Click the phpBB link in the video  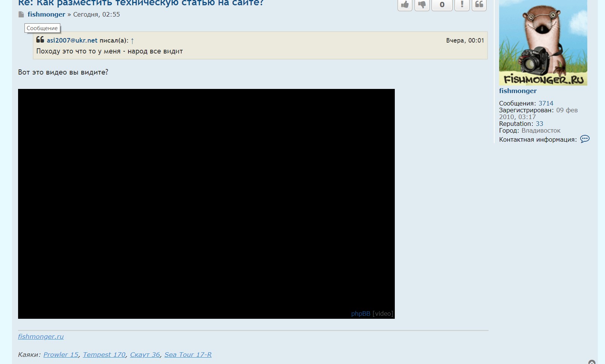click(x=361, y=314)
